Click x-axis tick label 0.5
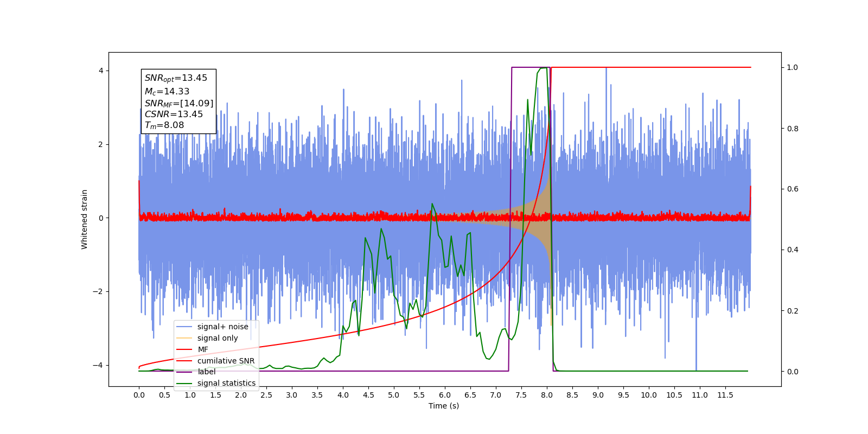 click(164, 395)
